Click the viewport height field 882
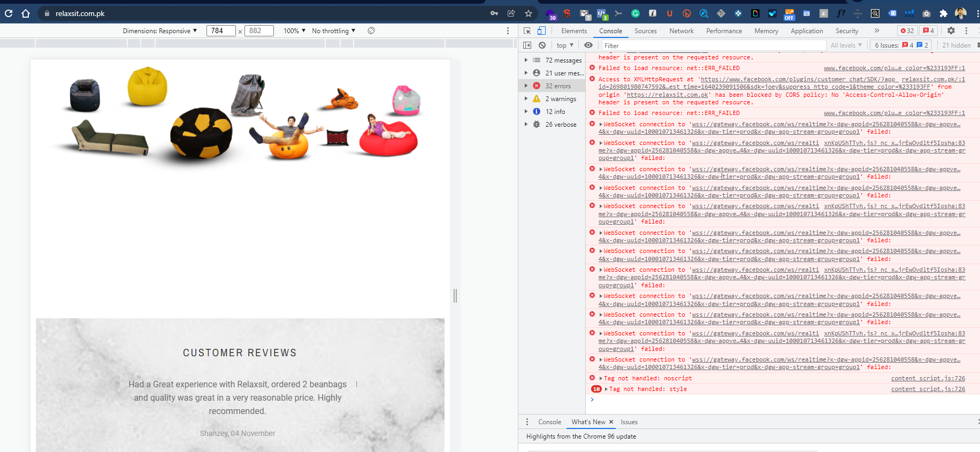980x452 pixels. (x=259, y=31)
